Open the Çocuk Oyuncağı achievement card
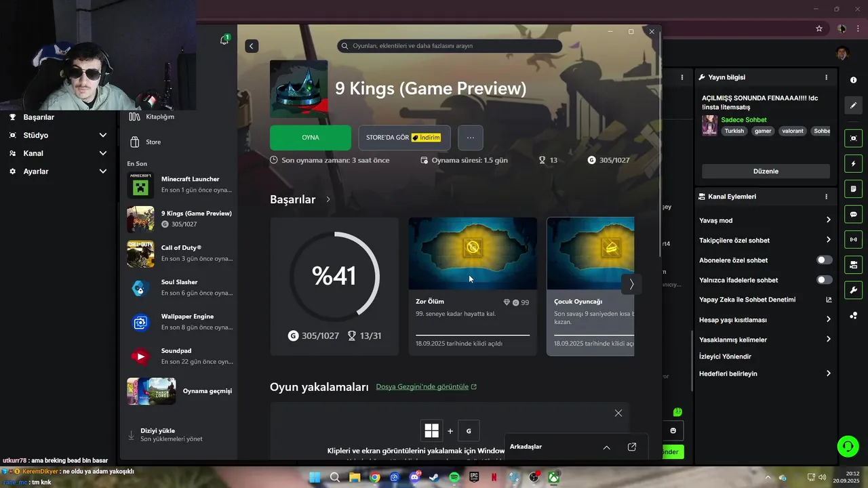This screenshot has height=488, width=868. 591,286
